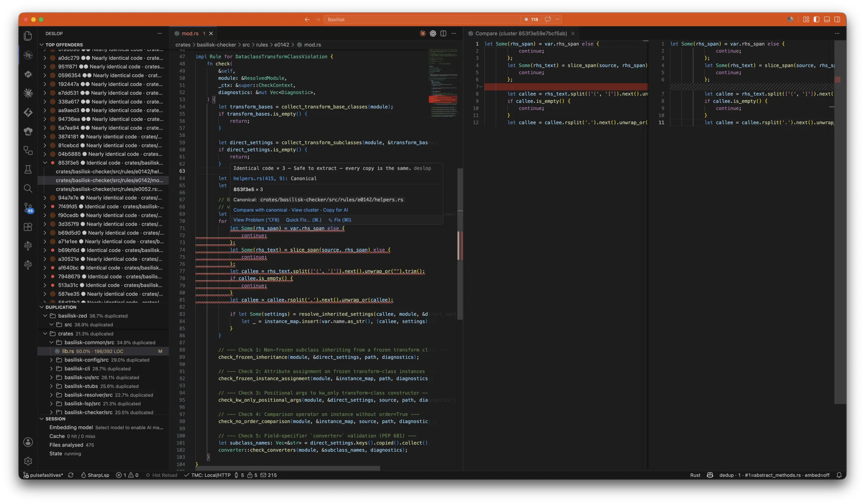The height and width of the screenshot is (504, 865).
Task: Open Deslop panel more actions ellipsis
Action: tap(159, 33)
